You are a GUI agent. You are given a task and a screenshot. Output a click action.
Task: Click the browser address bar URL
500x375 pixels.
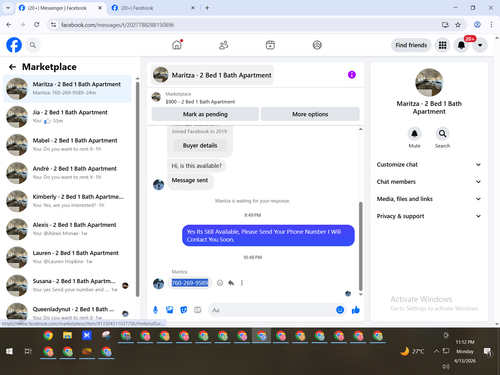click(x=117, y=25)
